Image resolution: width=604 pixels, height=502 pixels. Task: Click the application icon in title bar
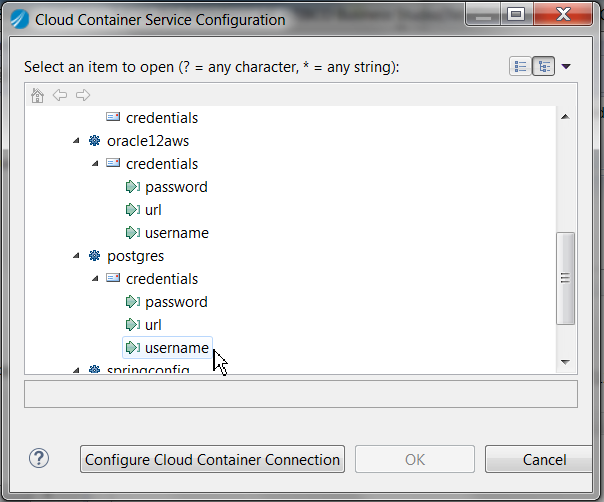(x=19, y=19)
